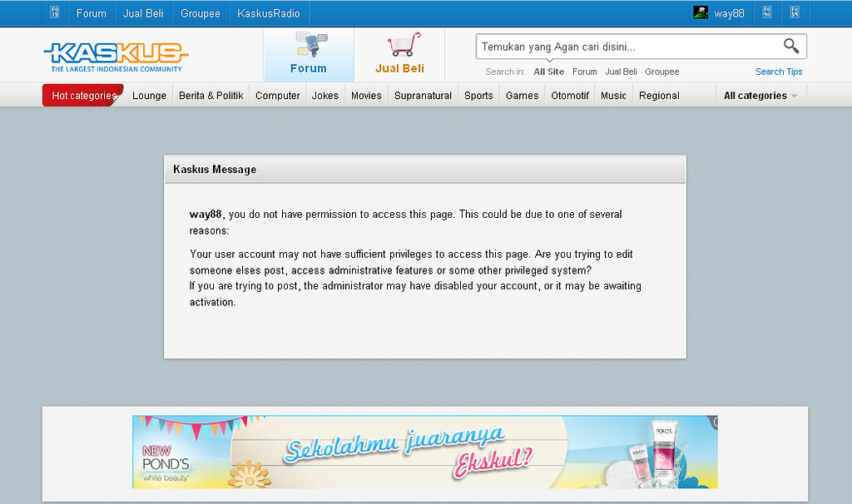Click the way88 avatar thumbnail
The width and height of the screenshot is (852, 504).
pos(701,12)
